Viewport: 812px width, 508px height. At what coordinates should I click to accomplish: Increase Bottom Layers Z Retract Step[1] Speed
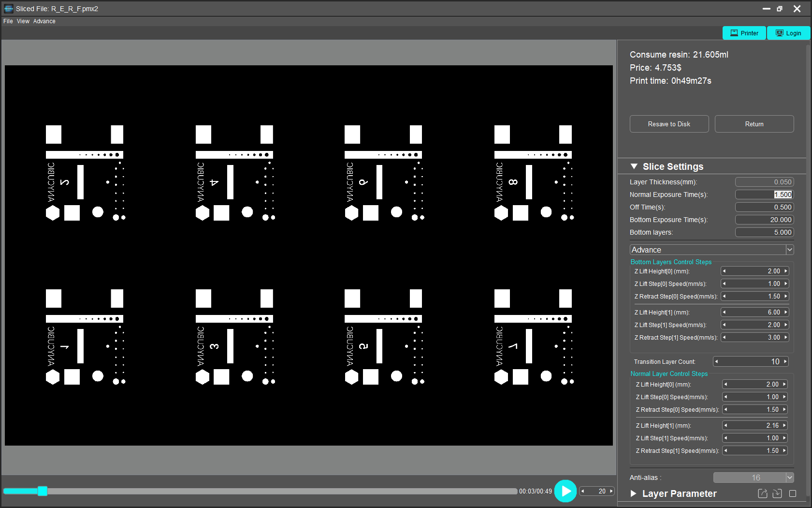pos(786,337)
